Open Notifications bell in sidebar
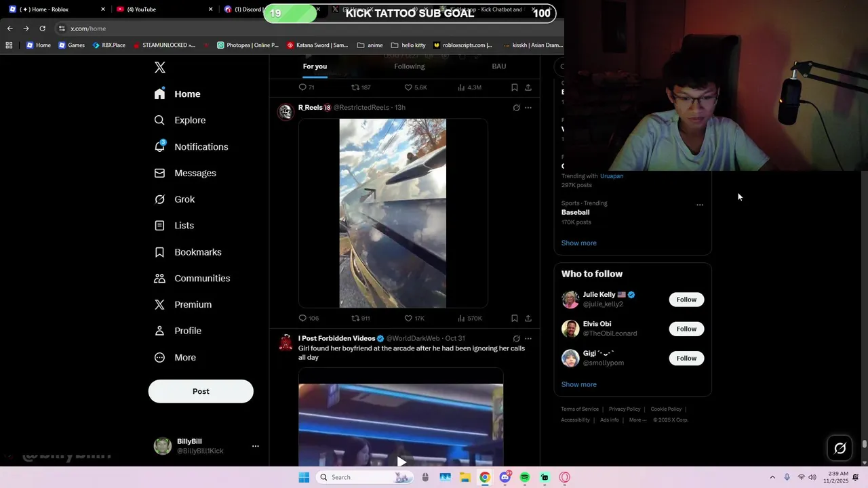Viewport: 868px width, 488px height. (159, 146)
